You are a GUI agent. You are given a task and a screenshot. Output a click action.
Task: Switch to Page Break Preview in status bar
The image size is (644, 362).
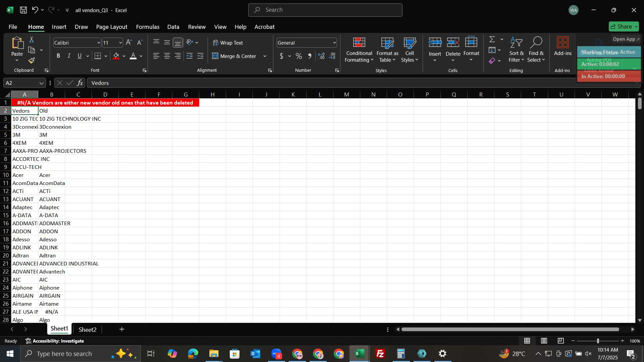pyautogui.click(x=561, y=341)
